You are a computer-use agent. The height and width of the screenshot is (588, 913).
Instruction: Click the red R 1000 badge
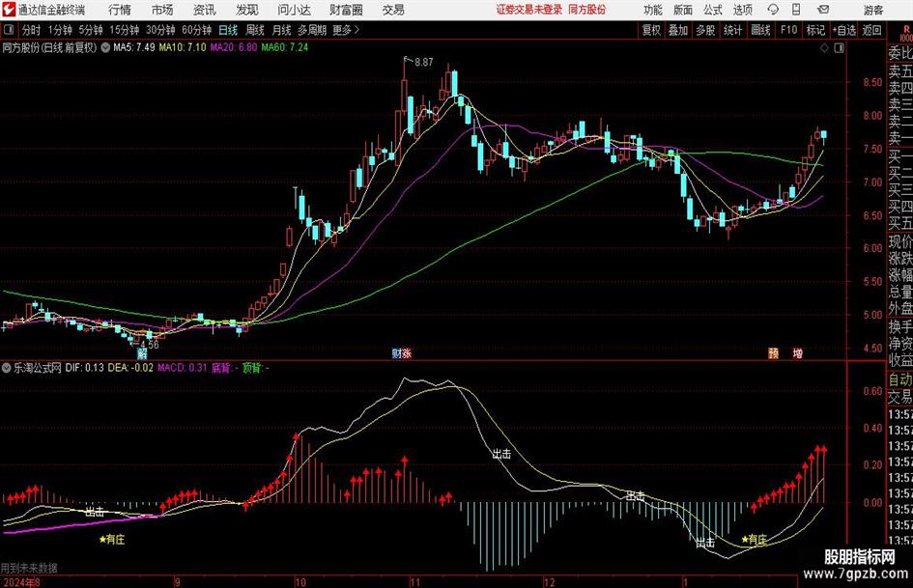tap(906, 33)
